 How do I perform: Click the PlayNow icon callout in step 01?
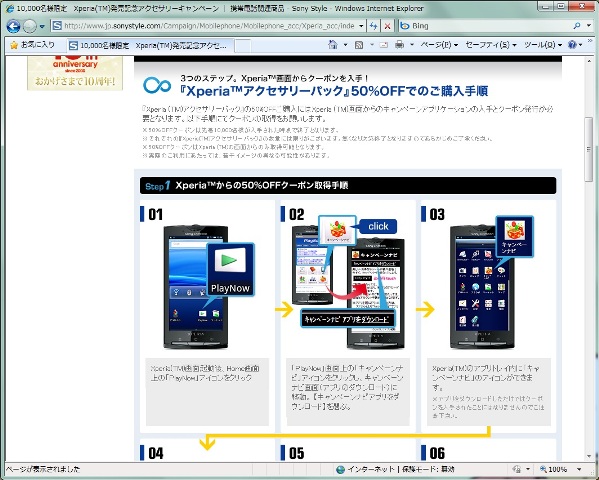tap(230, 269)
